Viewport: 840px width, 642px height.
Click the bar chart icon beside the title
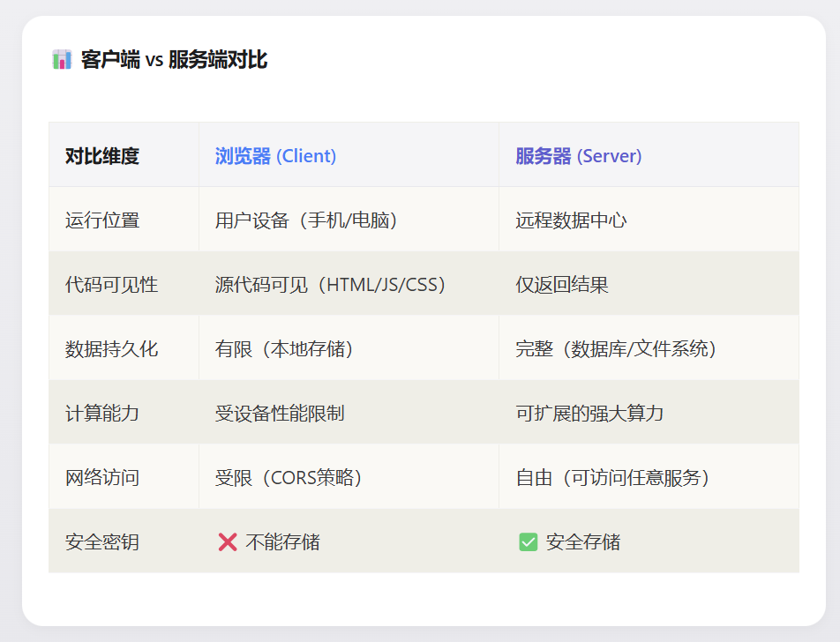(x=62, y=59)
